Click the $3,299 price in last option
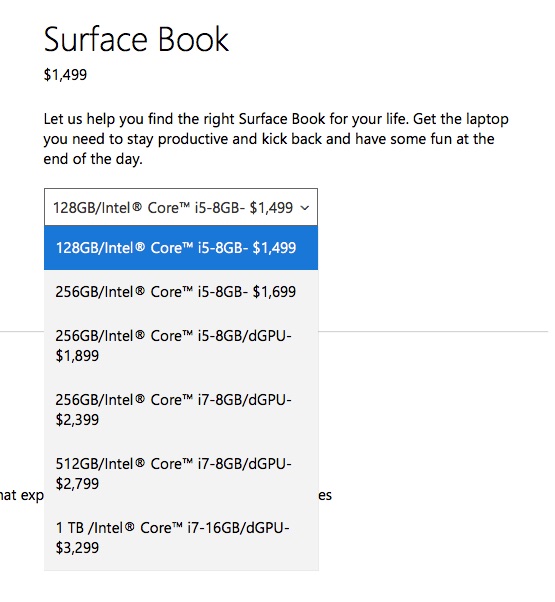555x602 pixels. pyautogui.click(x=77, y=548)
